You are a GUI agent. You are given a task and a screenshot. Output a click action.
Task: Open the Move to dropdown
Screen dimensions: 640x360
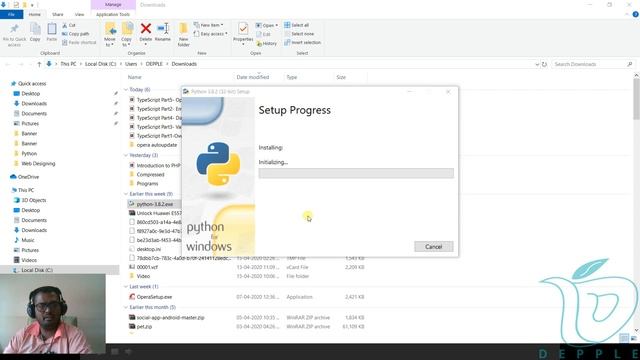110,35
